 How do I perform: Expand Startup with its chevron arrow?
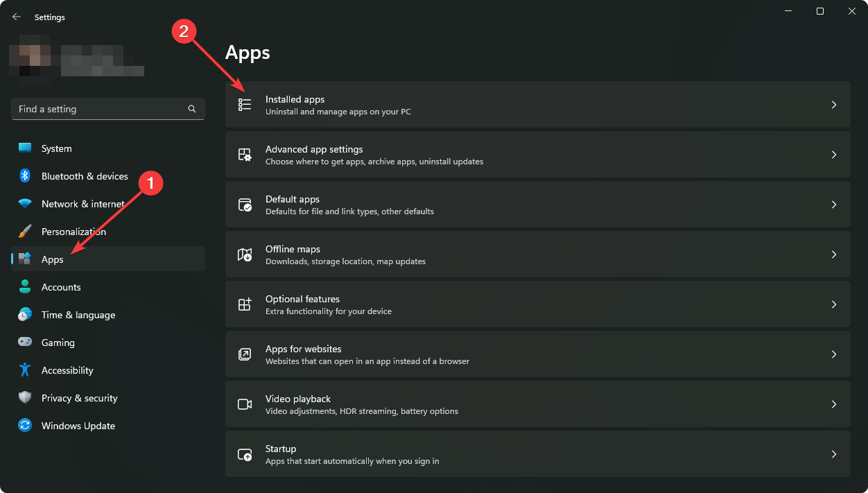click(x=834, y=454)
